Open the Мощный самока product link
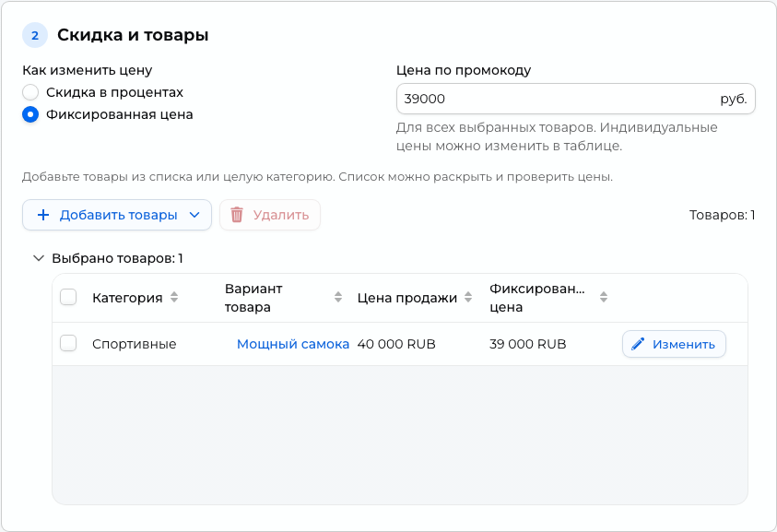Image resolution: width=777 pixels, height=532 pixels. pyautogui.click(x=293, y=344)
